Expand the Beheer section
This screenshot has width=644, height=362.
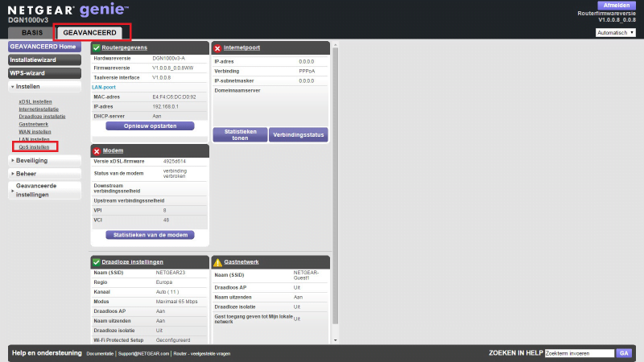(x=44, y=174)
